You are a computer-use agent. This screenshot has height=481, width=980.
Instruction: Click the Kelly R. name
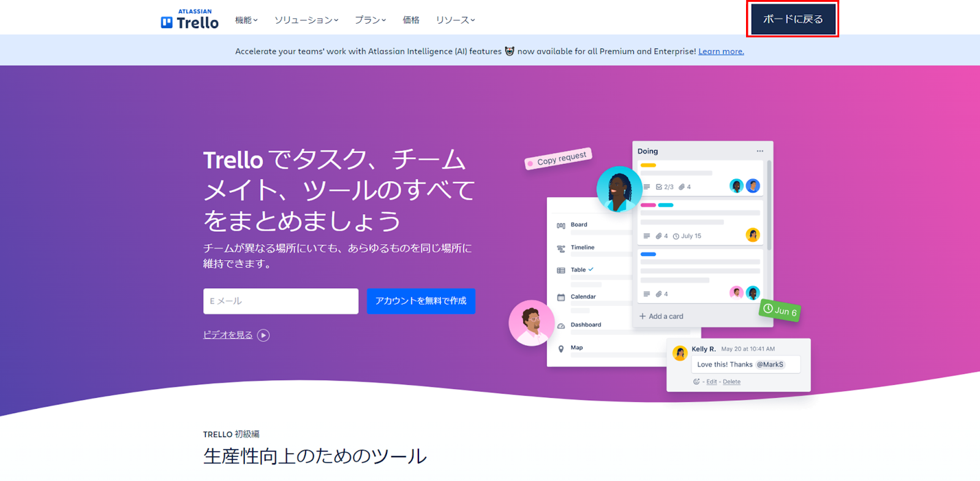tap(704, 349)
